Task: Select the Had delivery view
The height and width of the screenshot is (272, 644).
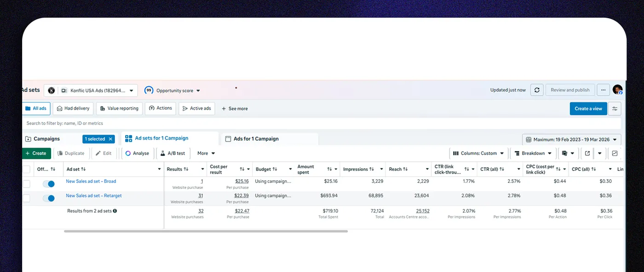Action: point(73,108)
